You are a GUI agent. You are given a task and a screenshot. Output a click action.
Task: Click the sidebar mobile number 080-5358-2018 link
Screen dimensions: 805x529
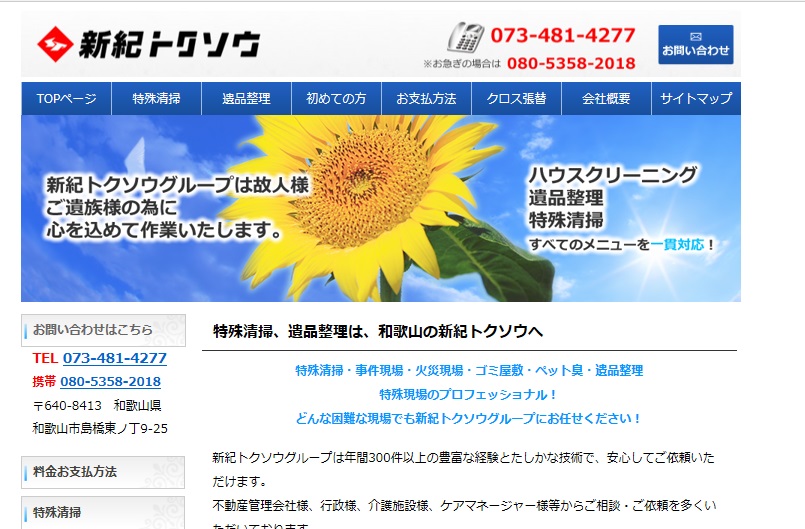pos(110,382)
